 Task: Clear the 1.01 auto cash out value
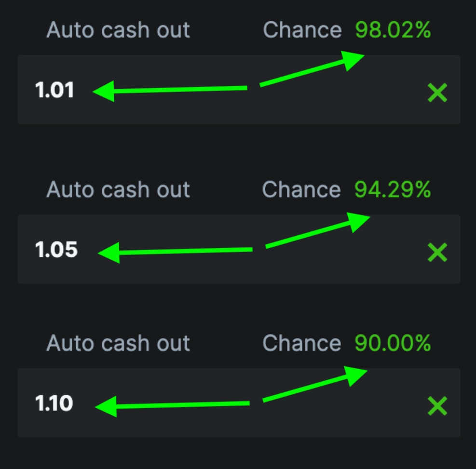pos(437,93)
